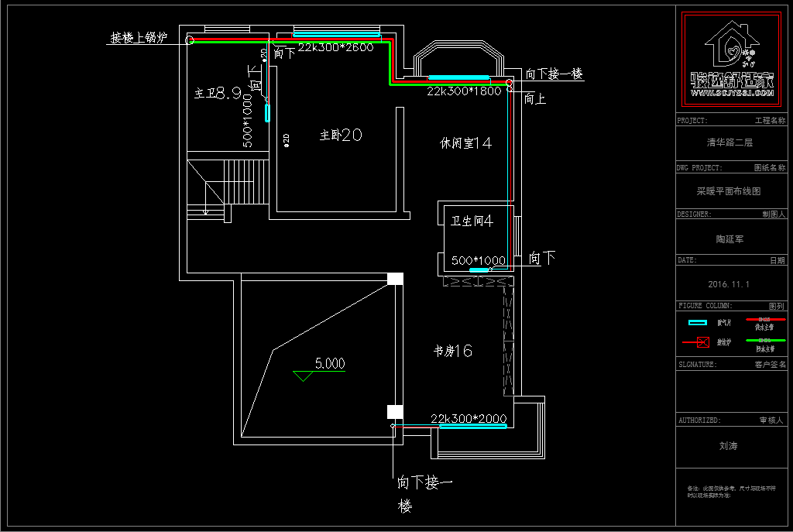Click the house logo in title block

coord(732,44)
